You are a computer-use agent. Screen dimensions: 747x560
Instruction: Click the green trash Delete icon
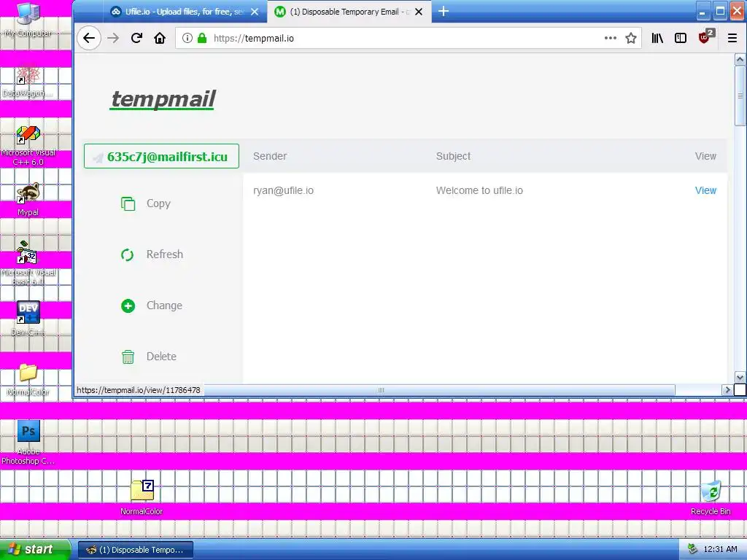(128, 357)
